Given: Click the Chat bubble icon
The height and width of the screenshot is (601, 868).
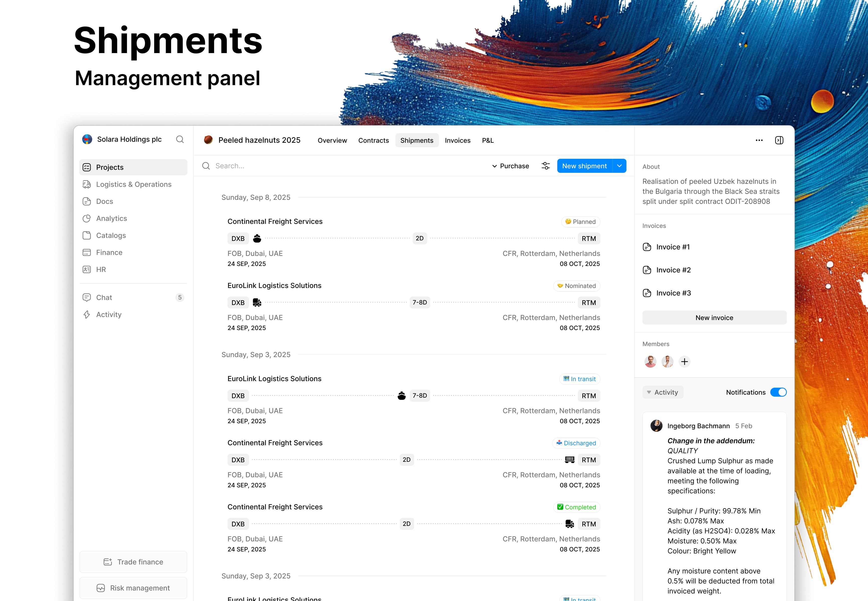Looking at the screenshot, I should click(x=87, y=297).
